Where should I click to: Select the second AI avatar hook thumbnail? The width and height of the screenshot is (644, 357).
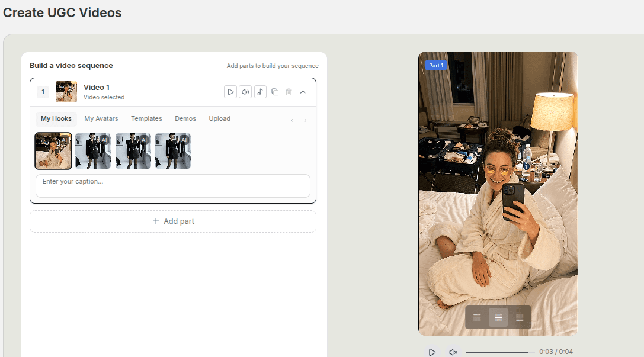pyautogui.click(x=93, y=150)
